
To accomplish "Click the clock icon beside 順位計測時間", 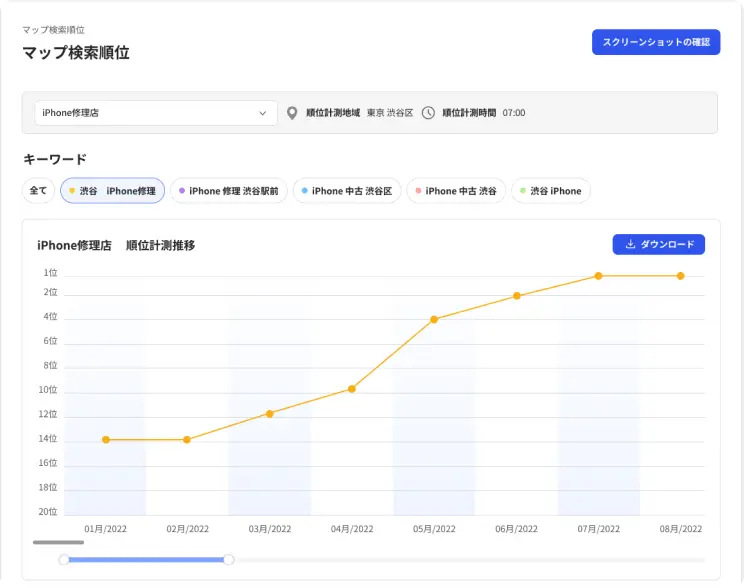I will (x=428, y=113).
